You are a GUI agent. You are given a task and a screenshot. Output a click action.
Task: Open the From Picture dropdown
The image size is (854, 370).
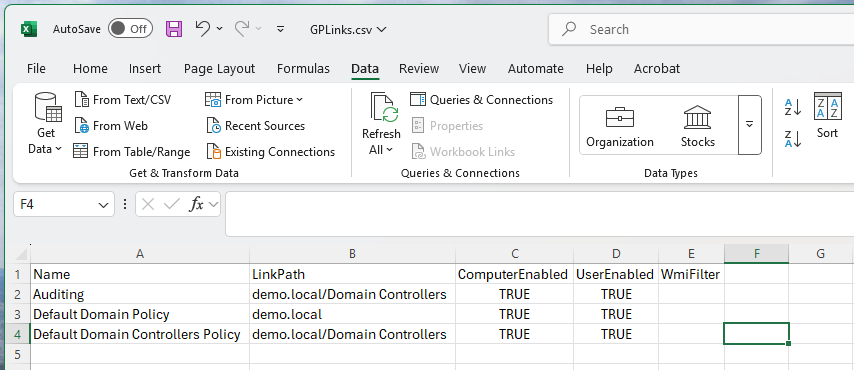pos(300,100)
